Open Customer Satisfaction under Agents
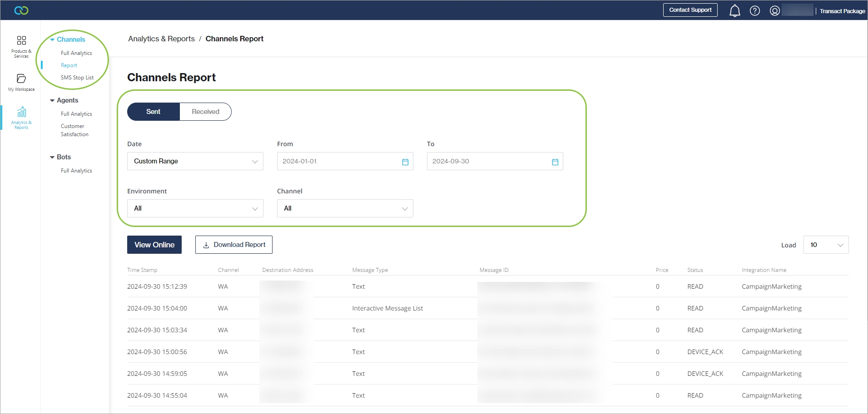Screen dimensions: 868x414 click(74, 130)
